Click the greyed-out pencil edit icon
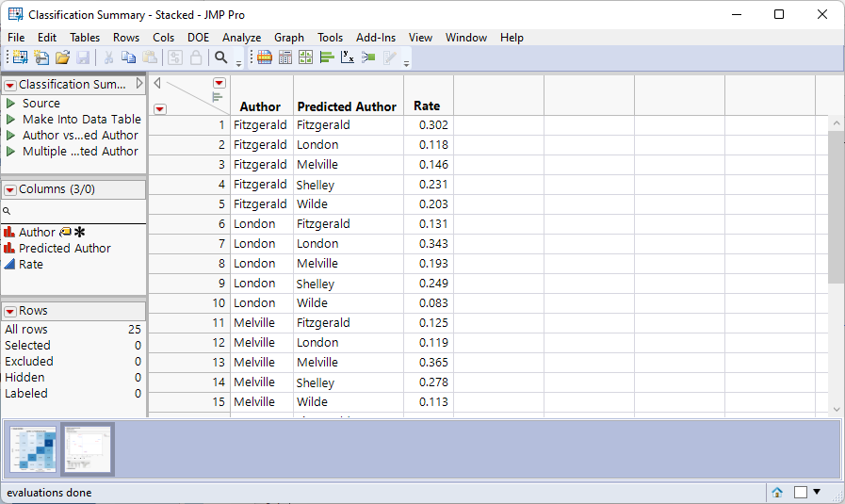This screenshot has height=504, width=845. (390, 57)
